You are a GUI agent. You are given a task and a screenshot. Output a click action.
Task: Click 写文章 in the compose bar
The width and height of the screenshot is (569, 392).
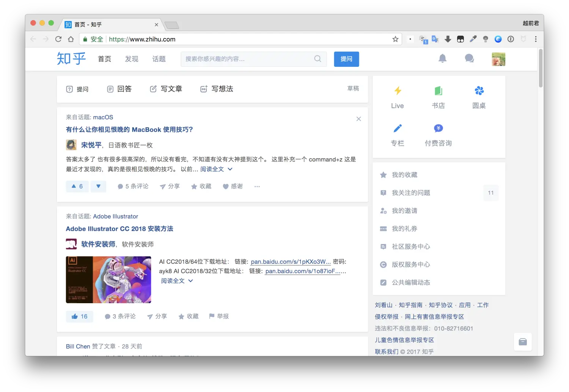(x=166, y=89)
